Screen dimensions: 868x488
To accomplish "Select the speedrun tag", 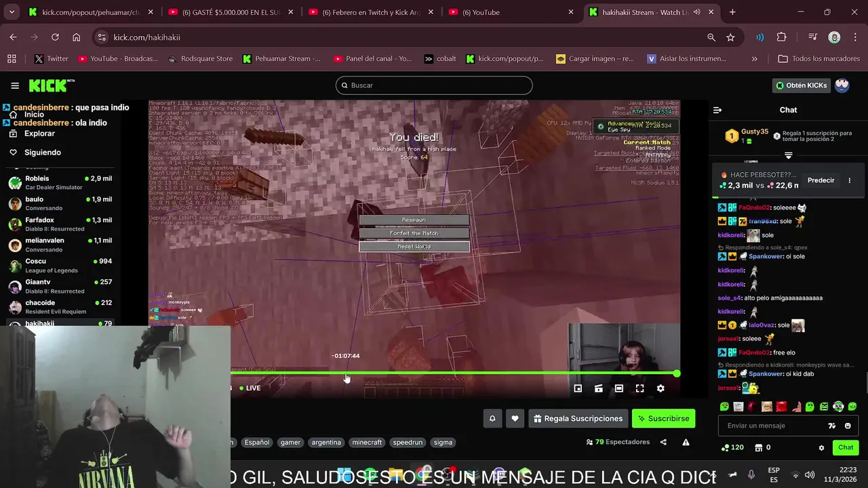I will [x=408, y=443].
